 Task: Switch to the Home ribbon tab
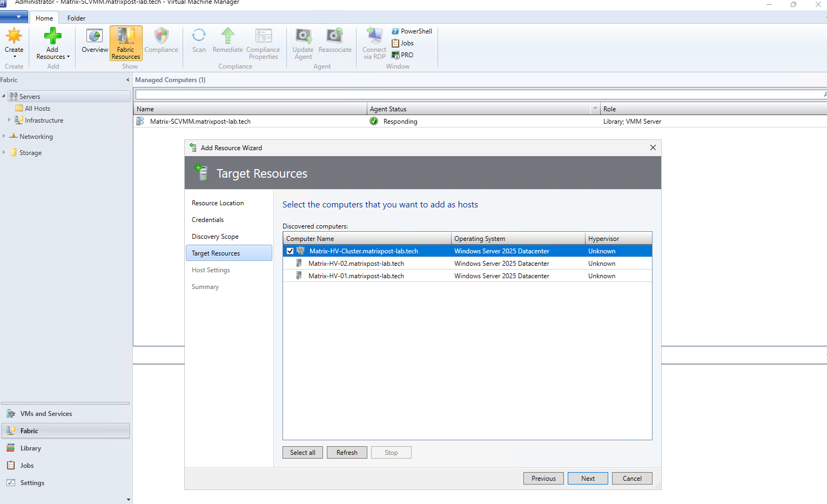tap(44, 18)
